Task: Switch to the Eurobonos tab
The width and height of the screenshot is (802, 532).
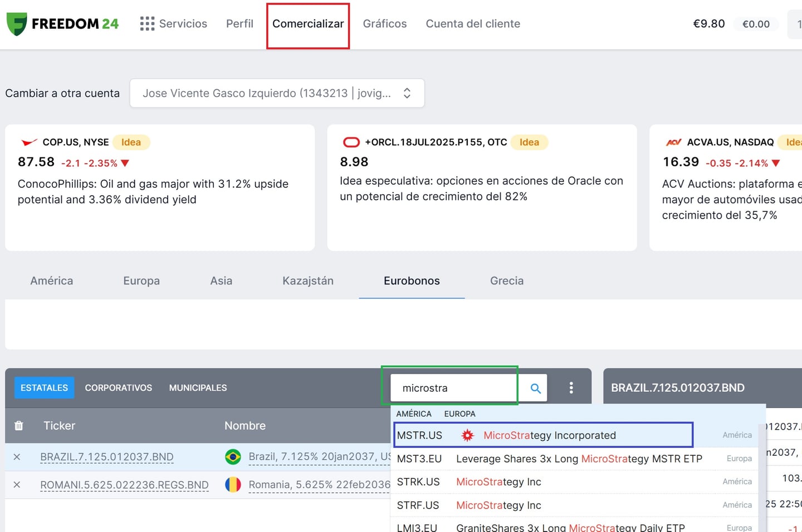Action: 411,280
